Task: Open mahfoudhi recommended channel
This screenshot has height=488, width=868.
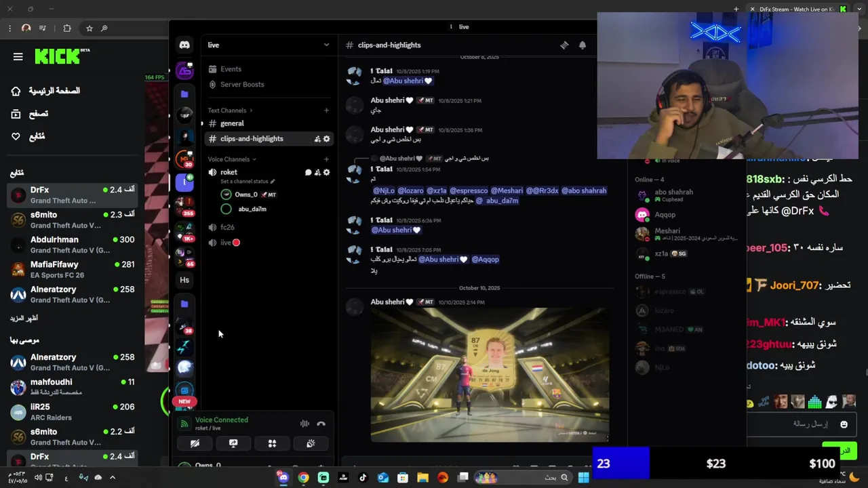Action: pyautogui.click(x=73, y=387)
